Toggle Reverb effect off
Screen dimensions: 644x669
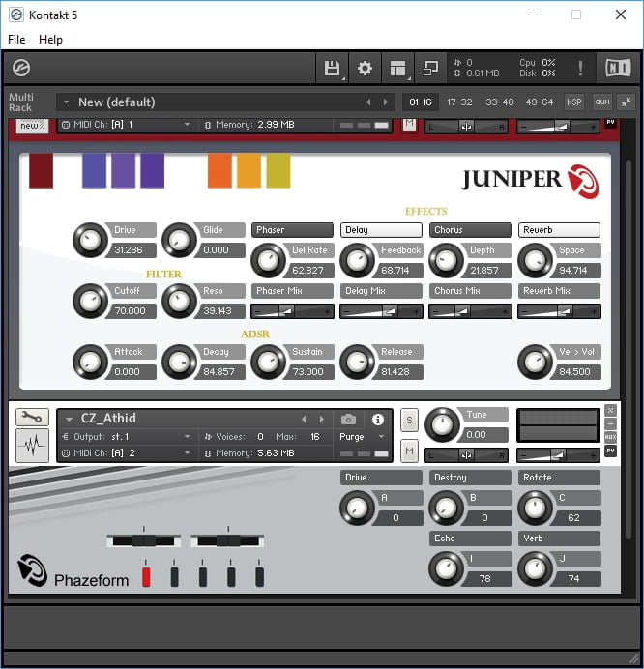559,230
